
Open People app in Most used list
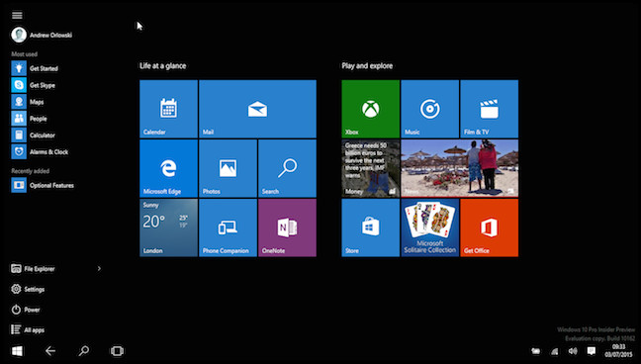(30, 119)
